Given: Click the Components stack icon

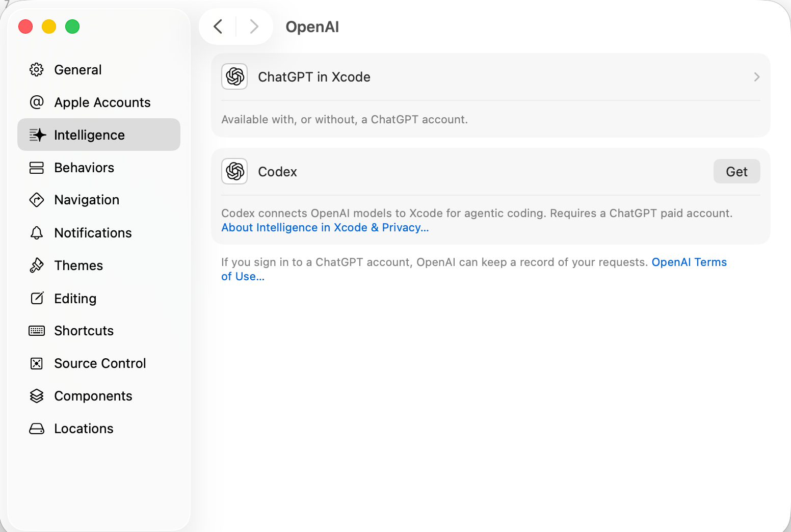Looking at the screenshot, I should (37, 396).
